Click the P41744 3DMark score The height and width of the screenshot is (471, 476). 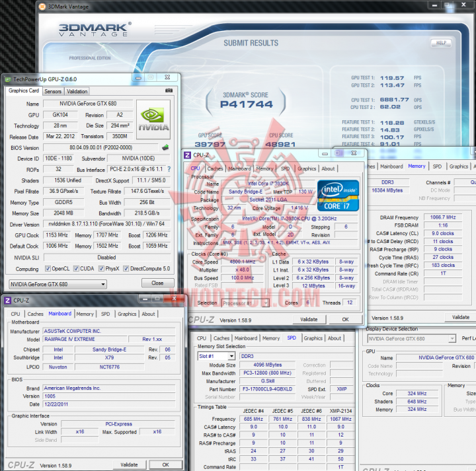[246, 104]
